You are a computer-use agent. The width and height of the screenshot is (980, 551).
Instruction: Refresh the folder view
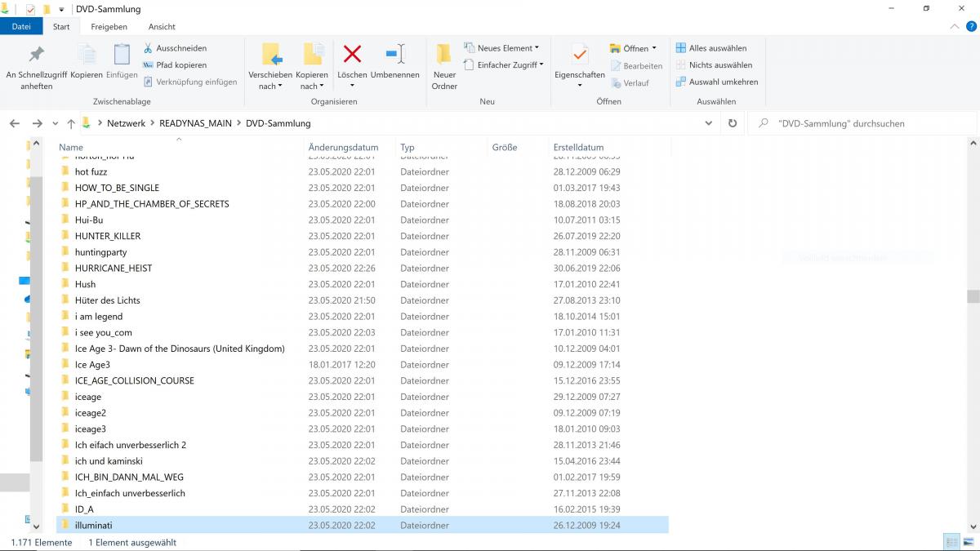733,123
